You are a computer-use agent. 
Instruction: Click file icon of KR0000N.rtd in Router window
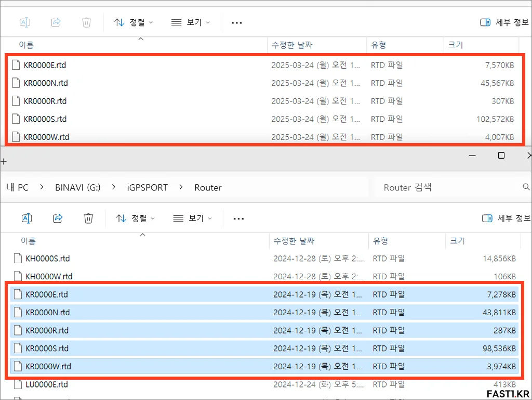pyautogui.click(x=18, y=313)
